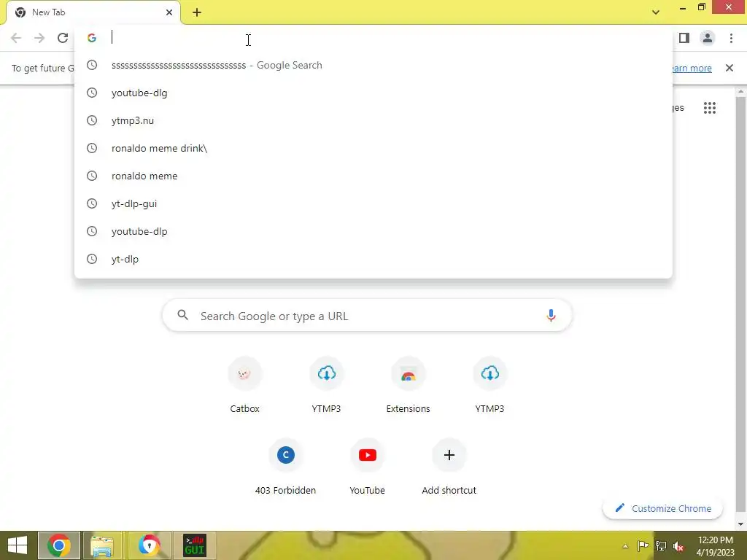Open the Chrome profile avatar

click(x=708, y=38)
